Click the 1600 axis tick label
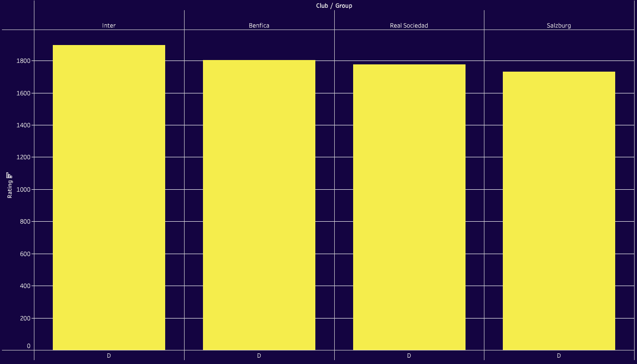The height and width of the screenshot is (364, 637). (x=23, y=93)
